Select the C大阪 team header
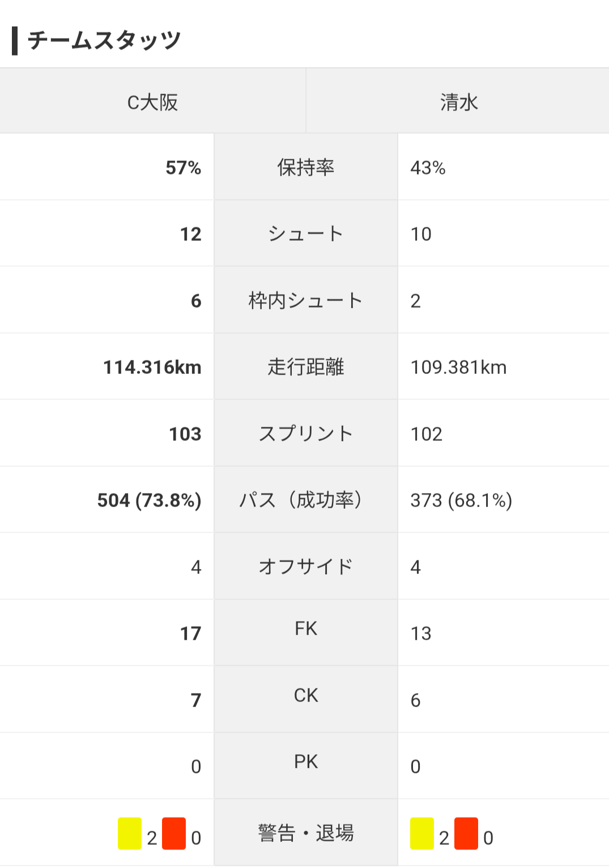The width and height of the screenshot is (609, 868). pyautogui.click(x=152, y=102)
